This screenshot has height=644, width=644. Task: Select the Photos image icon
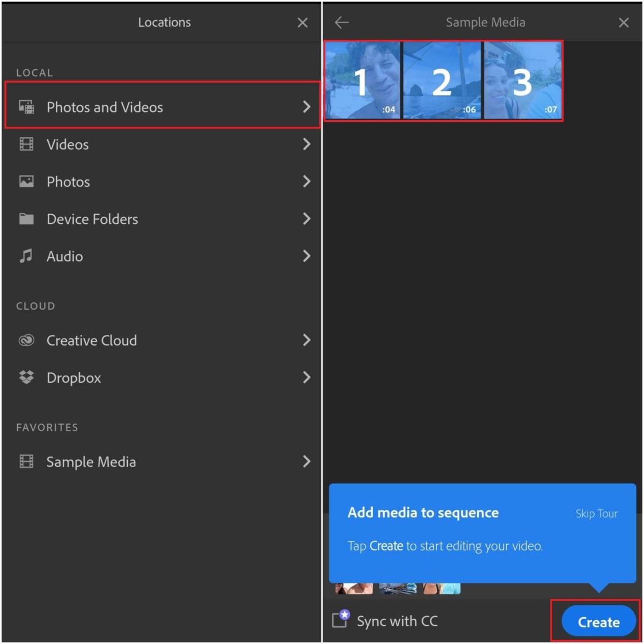point(26,181)
